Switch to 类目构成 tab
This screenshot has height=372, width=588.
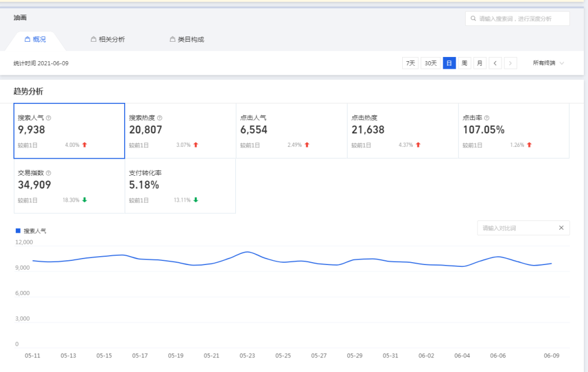(187, 39)
